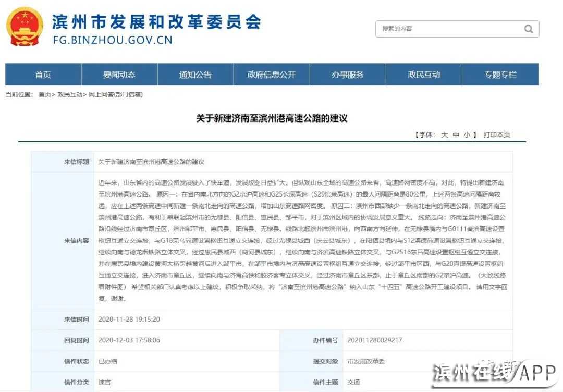Image resolution: width=563 pixels, height=392 pixels.
Task: Click the 滨州市发展和改革委员会 site title
Action: (156, 21)
